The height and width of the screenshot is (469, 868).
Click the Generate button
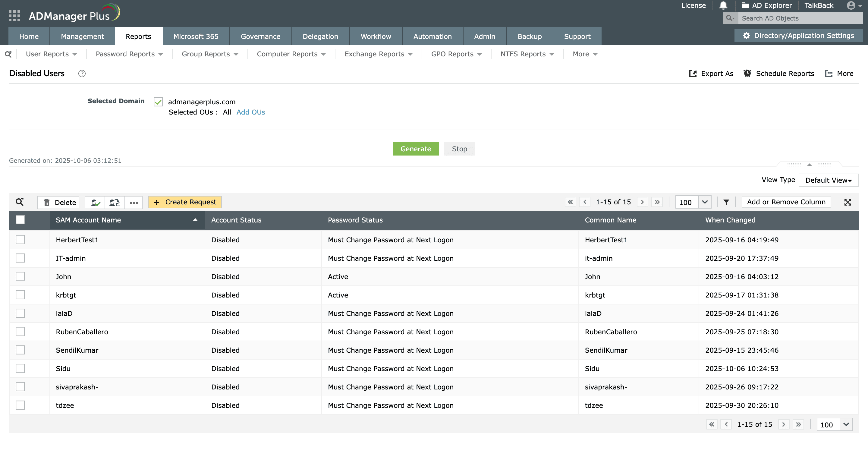[416, 149]
